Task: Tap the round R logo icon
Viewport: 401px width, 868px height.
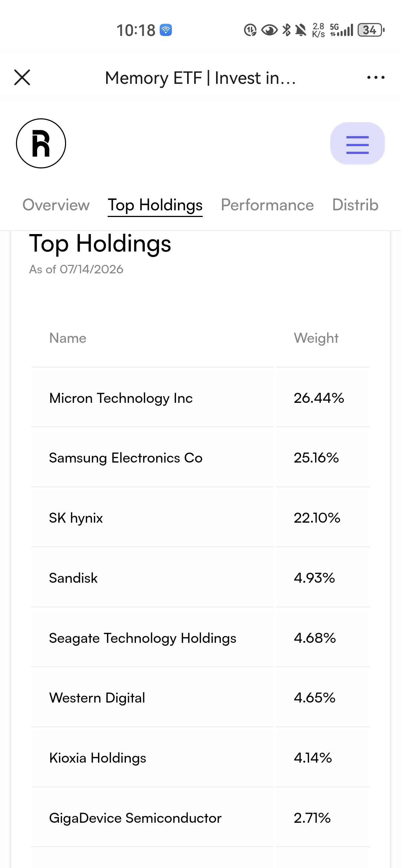Action: (41, 143)
